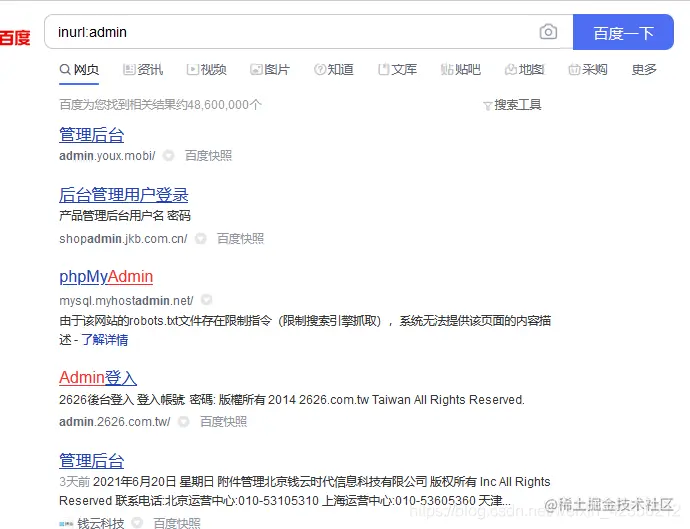Click the 钱云科技 site favicon
The width and height of the screenshot is (690, 529).
click(x=66, y=524)
